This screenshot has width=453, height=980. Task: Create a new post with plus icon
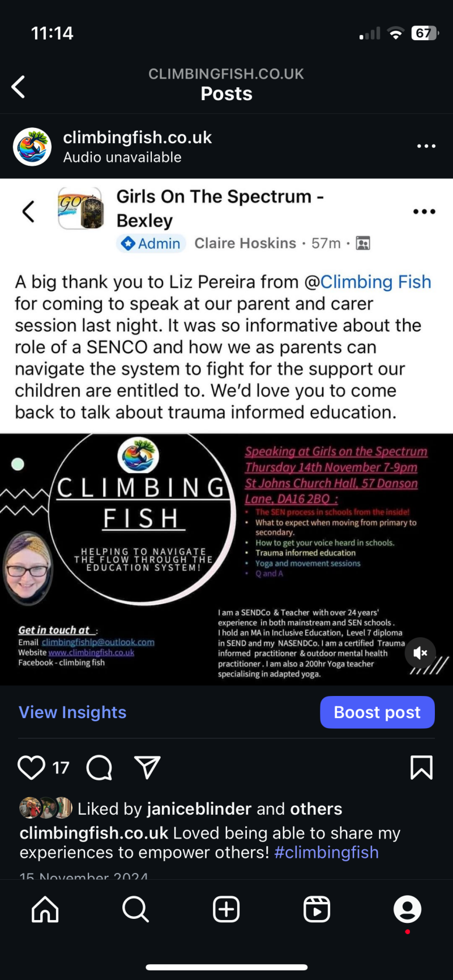point(226,910)
